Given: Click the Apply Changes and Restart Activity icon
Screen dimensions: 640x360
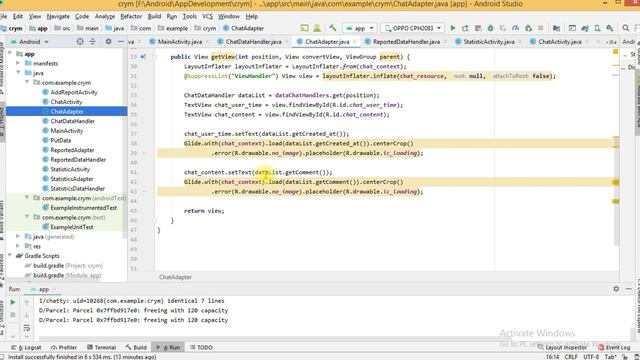Looking at the screenshot, I should click(465, 28).
